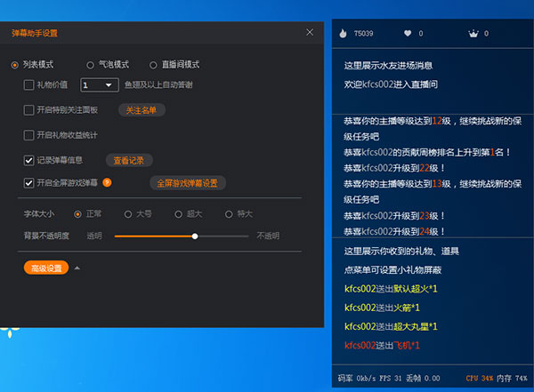Open 全屏游戏弹幕设置
Screen dimensions: 534x392
tap(187, 183)
